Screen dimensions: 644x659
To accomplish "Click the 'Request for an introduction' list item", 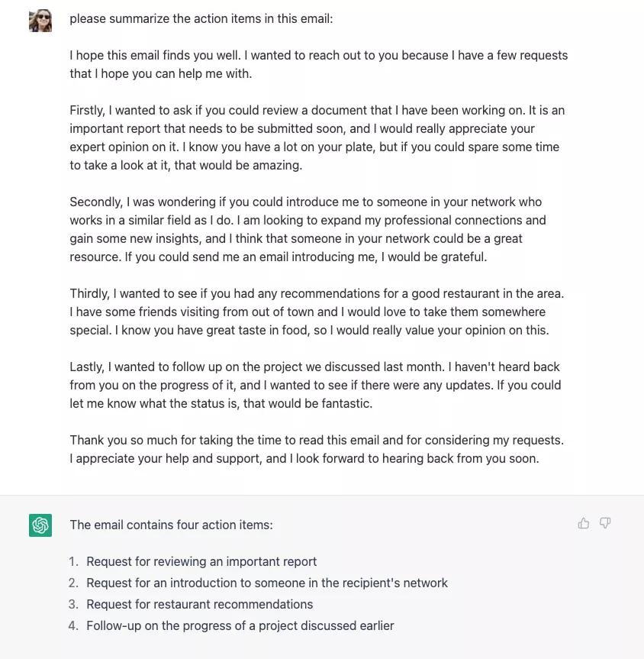I will point(267,583).
